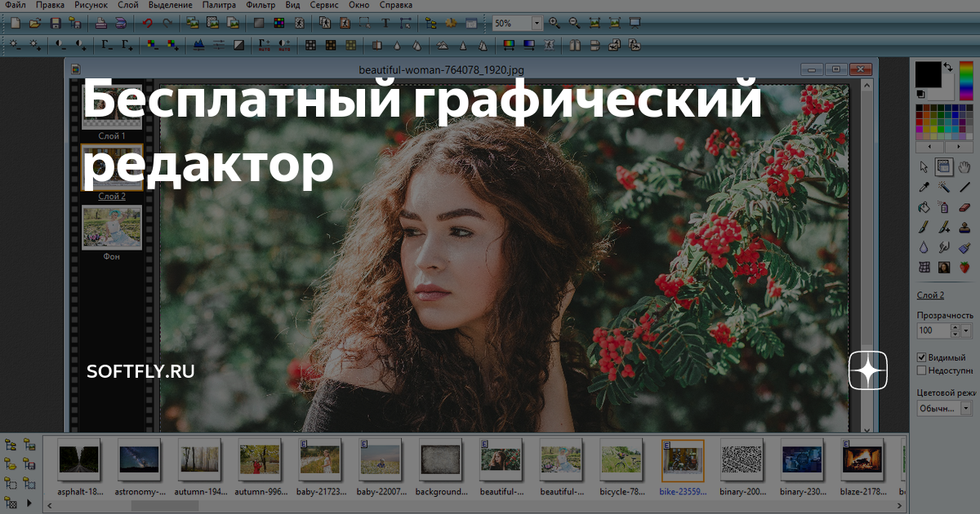The height and width of the screenshot is (514, 980).
Task: Open the bike thumbnail in image explorer
Action: coord(682,460)
